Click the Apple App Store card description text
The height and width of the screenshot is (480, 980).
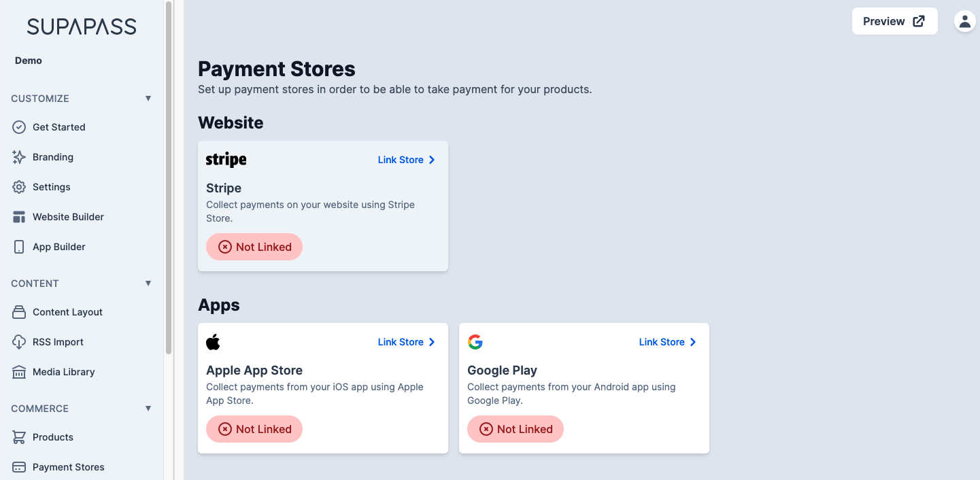coord(315,394)
